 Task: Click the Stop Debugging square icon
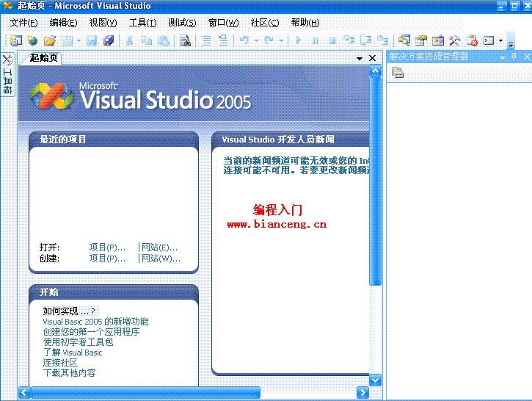[x=332, y=40]
